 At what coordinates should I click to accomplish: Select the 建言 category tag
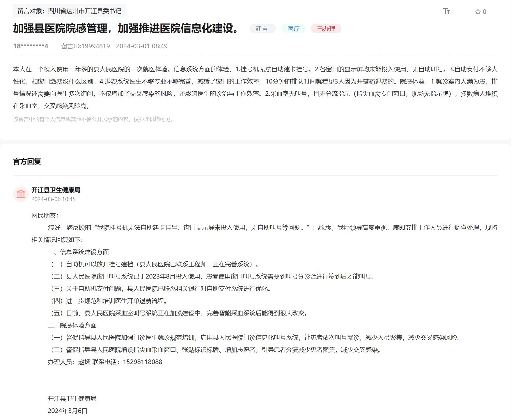click(x=262, y=29)
